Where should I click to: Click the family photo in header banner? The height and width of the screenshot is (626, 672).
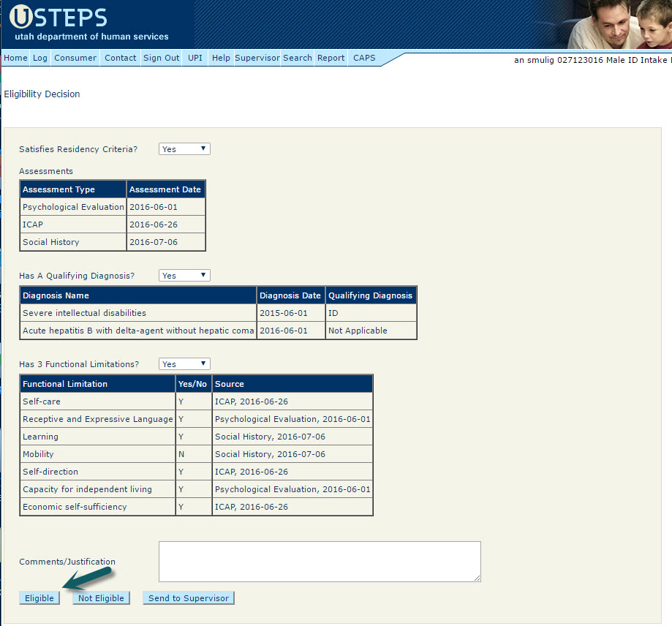click(x=618, y=25)
